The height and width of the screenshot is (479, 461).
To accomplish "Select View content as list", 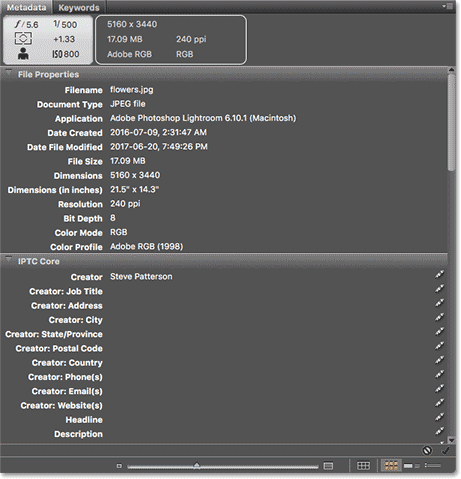I will (x=433, y=465).
